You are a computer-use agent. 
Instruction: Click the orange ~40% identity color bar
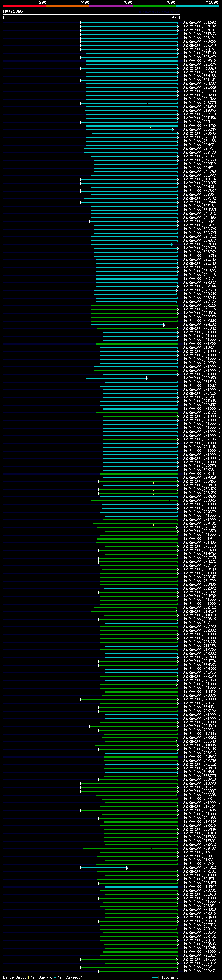tap(68, 6)
